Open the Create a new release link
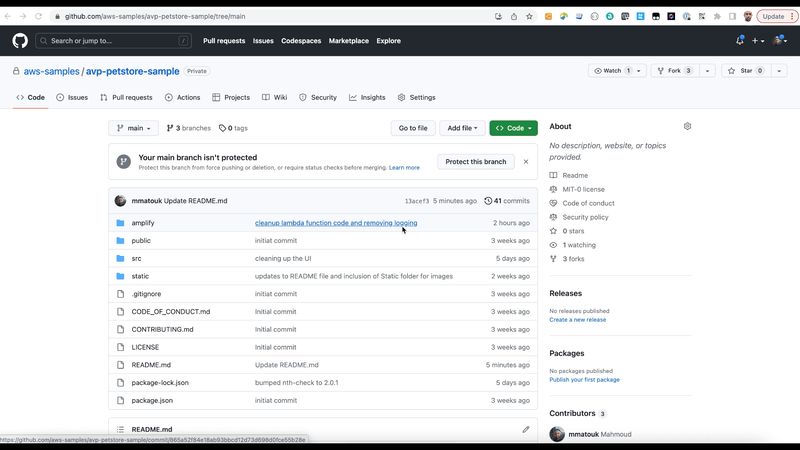800x450 pixels. 578,320
